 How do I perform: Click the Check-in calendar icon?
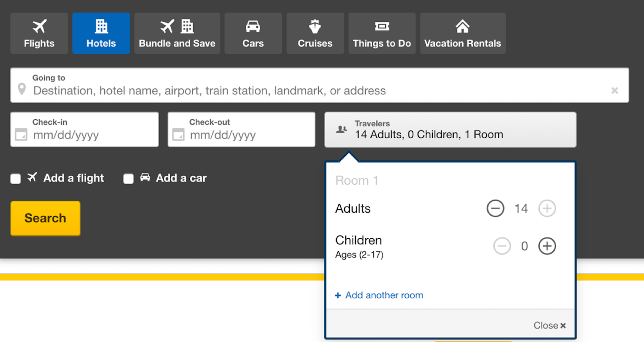21,135
